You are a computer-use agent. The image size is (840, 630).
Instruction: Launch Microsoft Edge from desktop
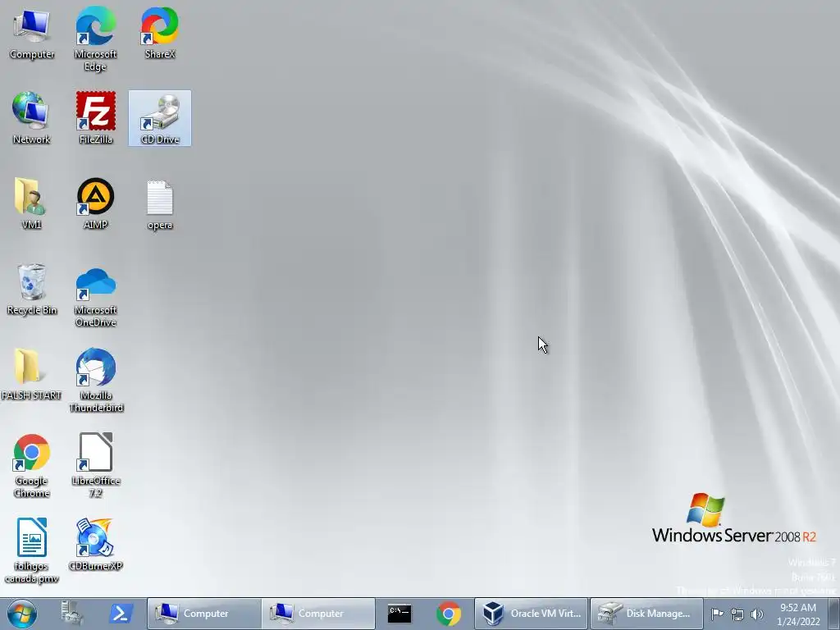[x=95, y=39]
